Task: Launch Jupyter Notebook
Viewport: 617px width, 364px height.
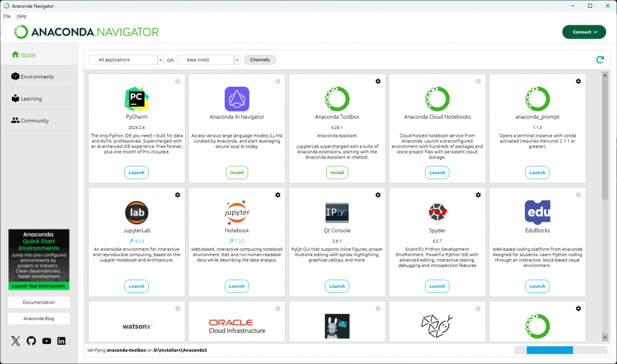Action: tap(237, 286)
